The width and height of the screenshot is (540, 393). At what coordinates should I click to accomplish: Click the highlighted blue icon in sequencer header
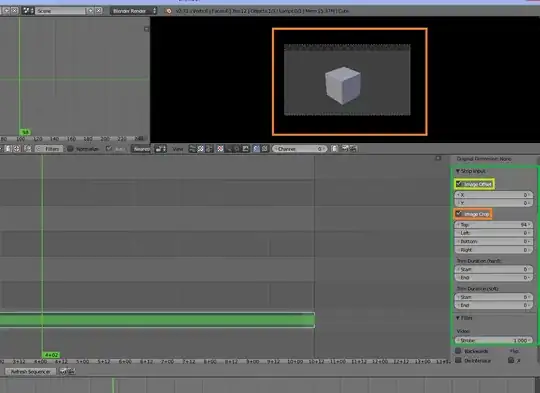tap(257, 149)
